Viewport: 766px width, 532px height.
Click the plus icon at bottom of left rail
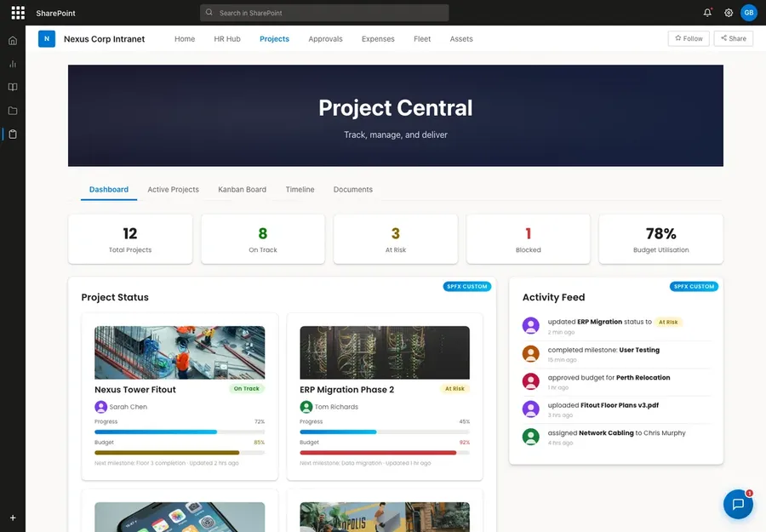[x=13, y=518]
